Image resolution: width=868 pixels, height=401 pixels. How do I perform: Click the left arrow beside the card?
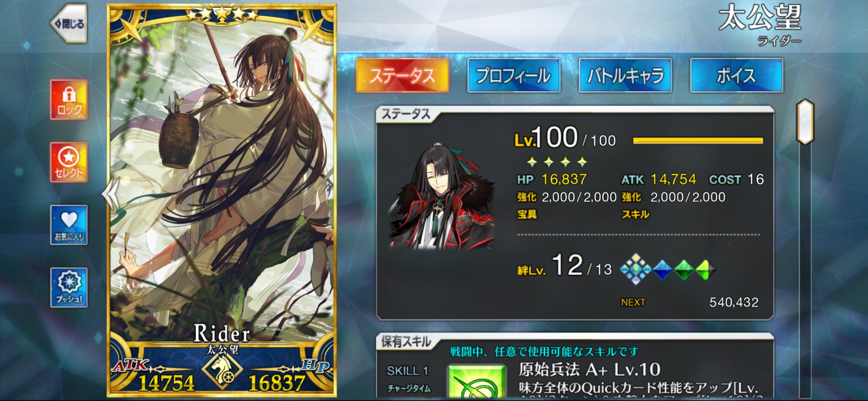[x=110, y=194]
